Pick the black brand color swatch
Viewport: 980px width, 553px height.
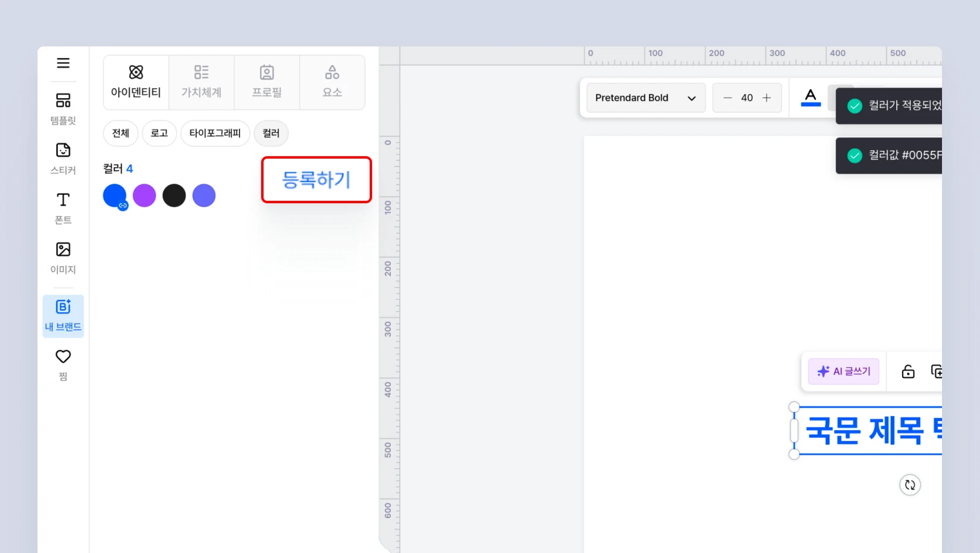174,195
